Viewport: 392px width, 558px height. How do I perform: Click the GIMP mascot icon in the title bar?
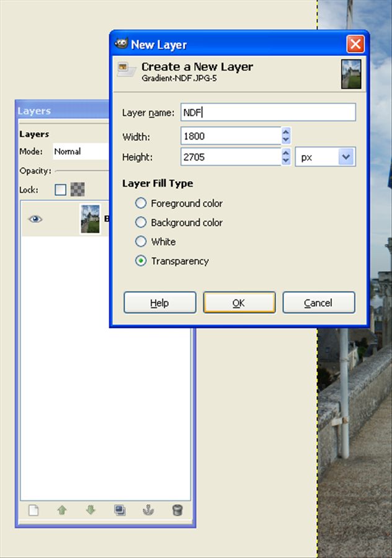tap(121, 43)
